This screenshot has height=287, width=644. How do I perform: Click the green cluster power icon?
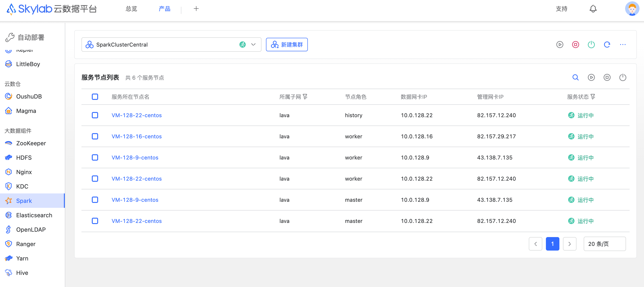(591, 45)
